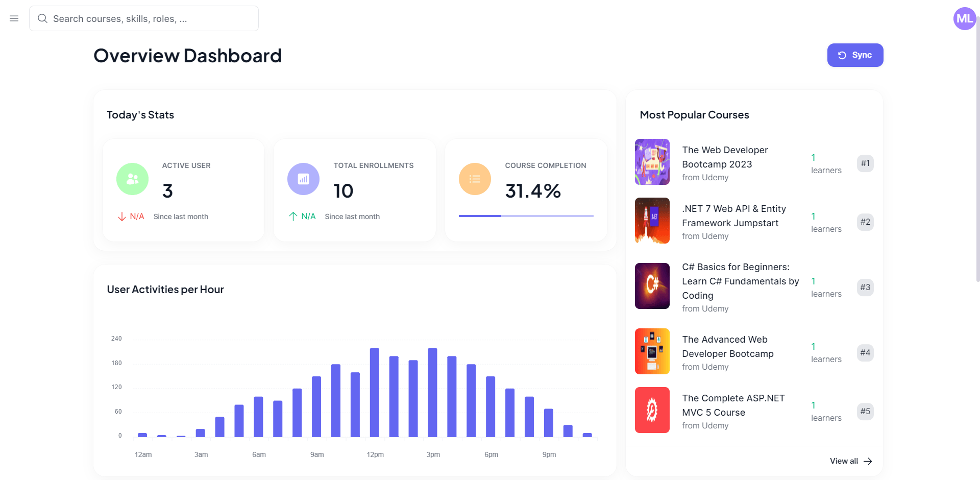
Task: Click the red down arrow under Active User
Action: pyautogui.click(x=121, y=217)
